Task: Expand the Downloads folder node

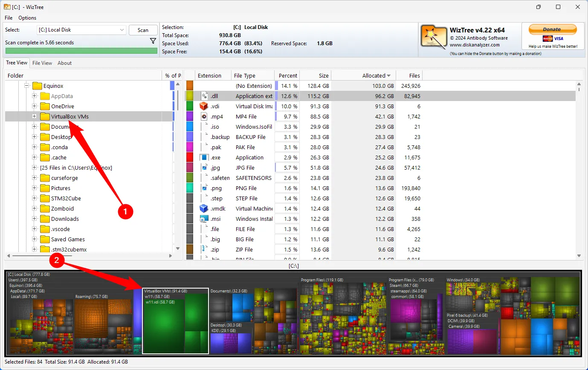Action: 35,219
